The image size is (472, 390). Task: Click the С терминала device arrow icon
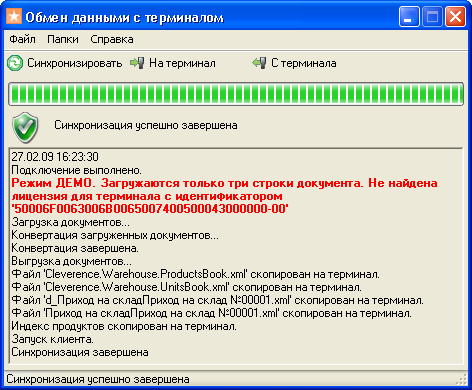coord(259,63)
